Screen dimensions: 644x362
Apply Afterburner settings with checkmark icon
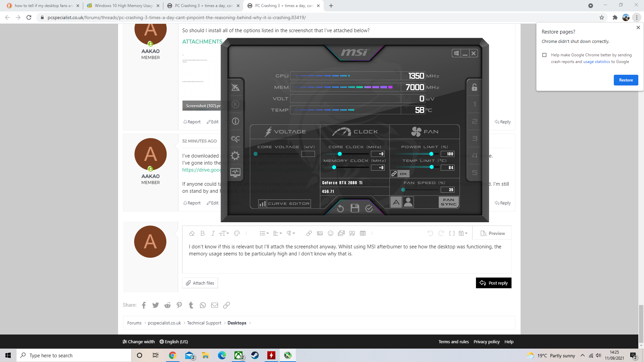pyautogui.click(x=369, y=208)
